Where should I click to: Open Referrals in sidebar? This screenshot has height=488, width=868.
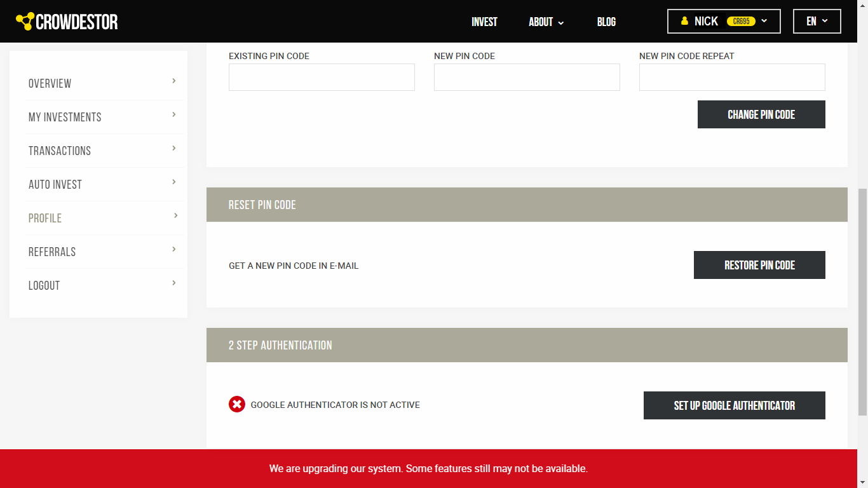pos(52,252)
